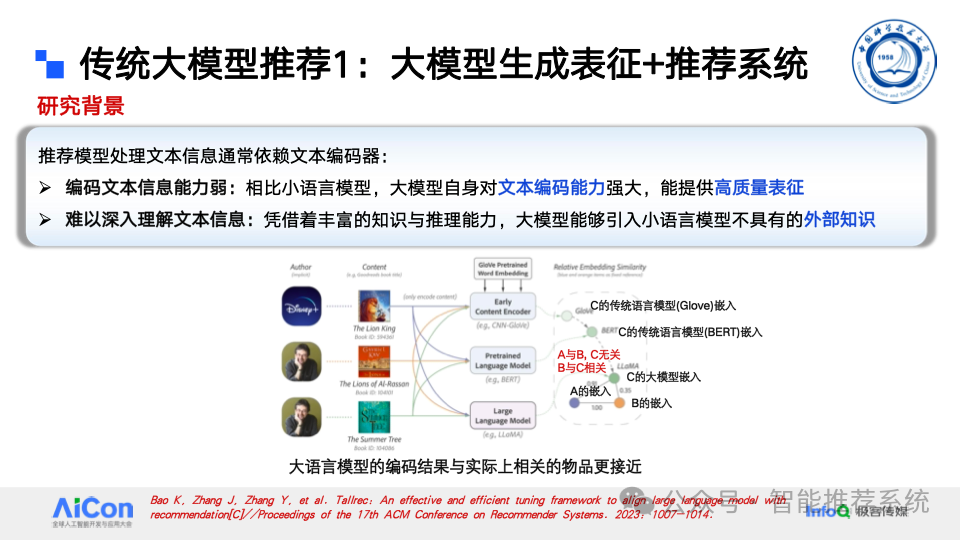
Task: Click the line 推荐模型处理文本信息通常依赖文本编码器
Action: click(214, 156)
